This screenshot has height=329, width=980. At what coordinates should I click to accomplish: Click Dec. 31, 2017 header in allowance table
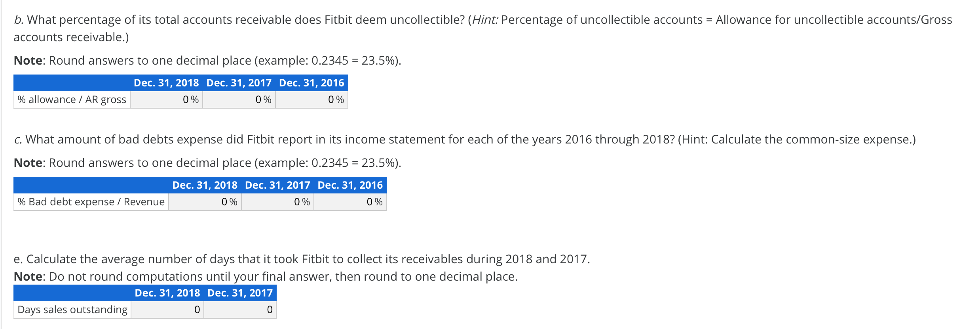(239, 83)
